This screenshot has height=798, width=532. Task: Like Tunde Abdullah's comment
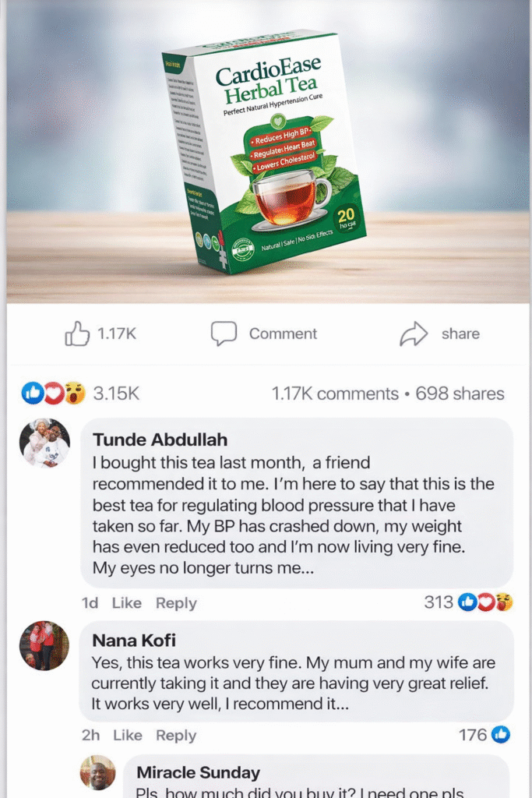pyautogui.click(x=126, y=603)
